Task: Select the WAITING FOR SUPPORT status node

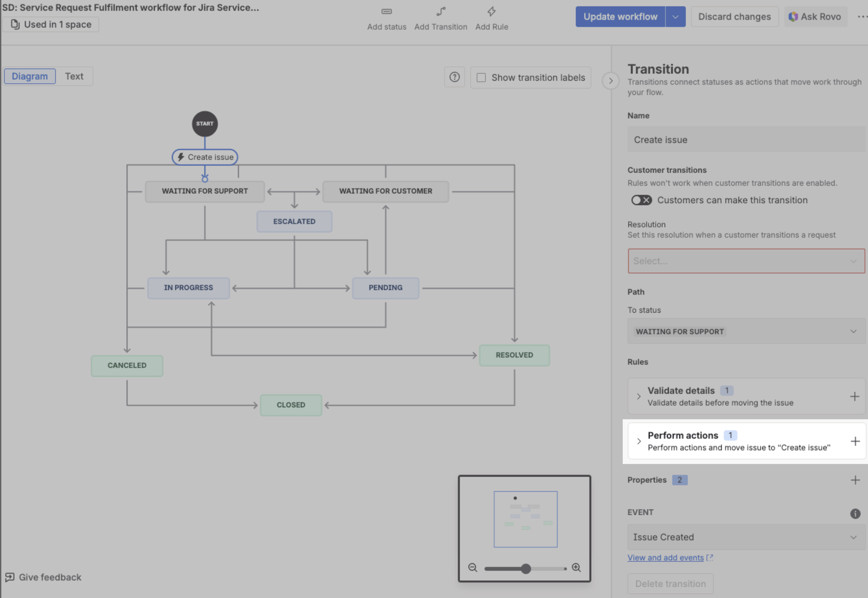Action: [x=205, y=191]
